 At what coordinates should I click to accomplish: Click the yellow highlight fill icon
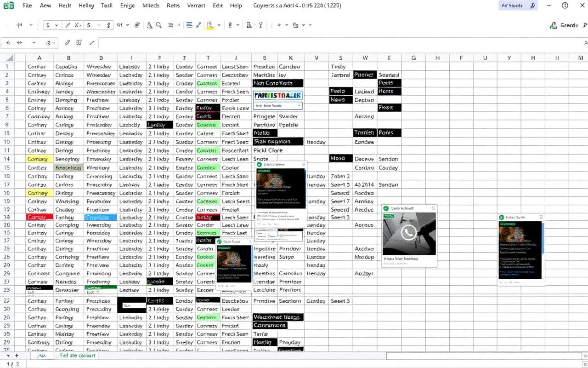click(x=209, y=25)
